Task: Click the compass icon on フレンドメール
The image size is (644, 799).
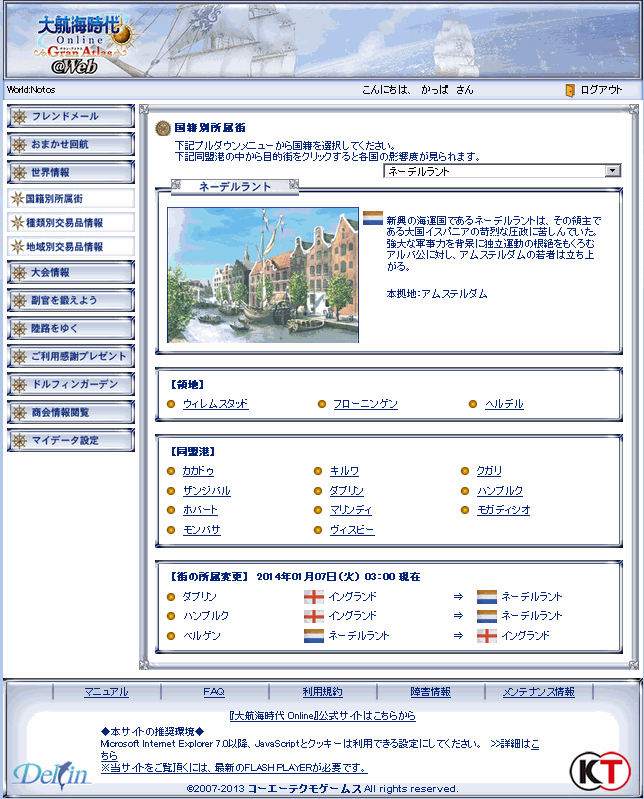Action: [x=19, y=117]
